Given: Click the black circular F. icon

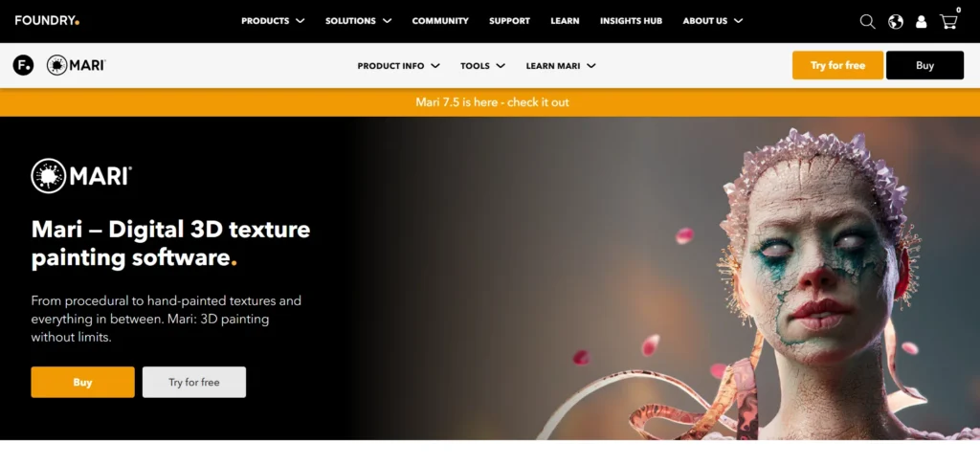Looking at the screenshot, I should pyautogui.click(x=23, y=65).
